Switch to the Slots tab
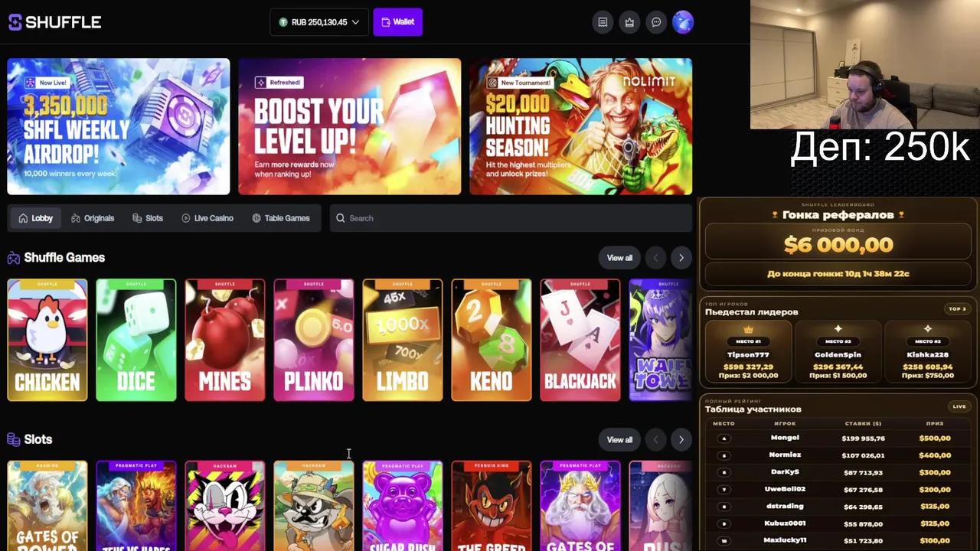Viewport: 980px width, 551px height. tap(148, 218)
